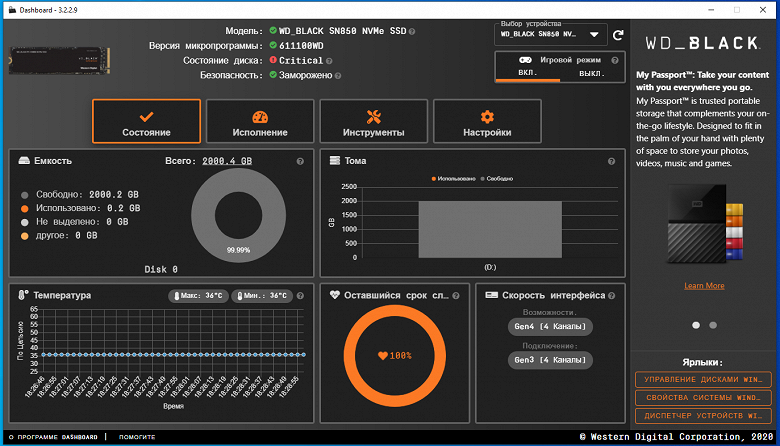Click the О программе Dashboard link

pos(53,437)
